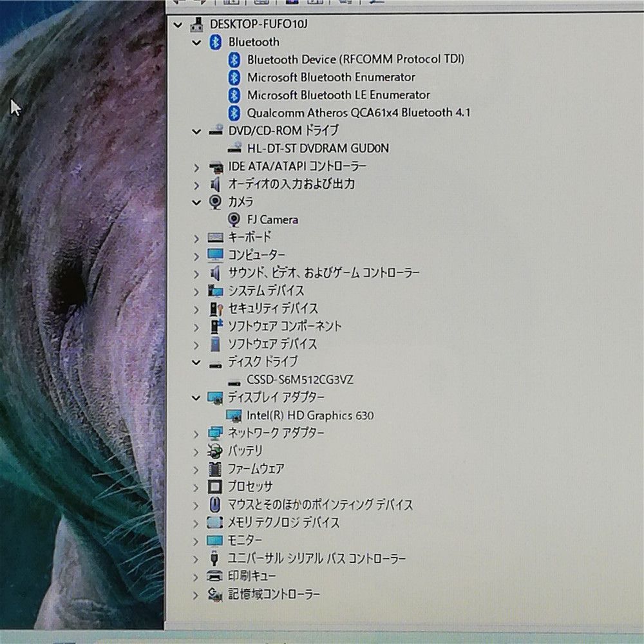Select HL-DT-ST DVDRAM GUD0N drive
Image resolution: width=644 pixels, height=644 pixels.
point(318,148)
